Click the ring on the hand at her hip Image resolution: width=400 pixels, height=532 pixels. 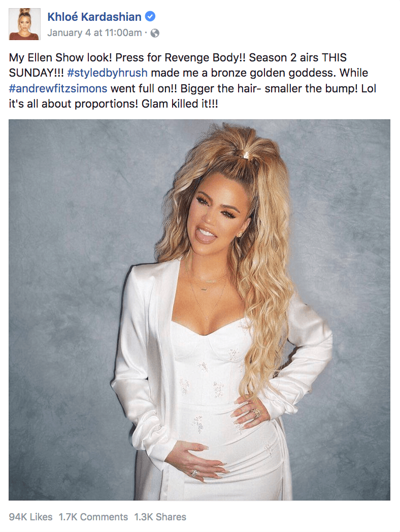point(256,413)
